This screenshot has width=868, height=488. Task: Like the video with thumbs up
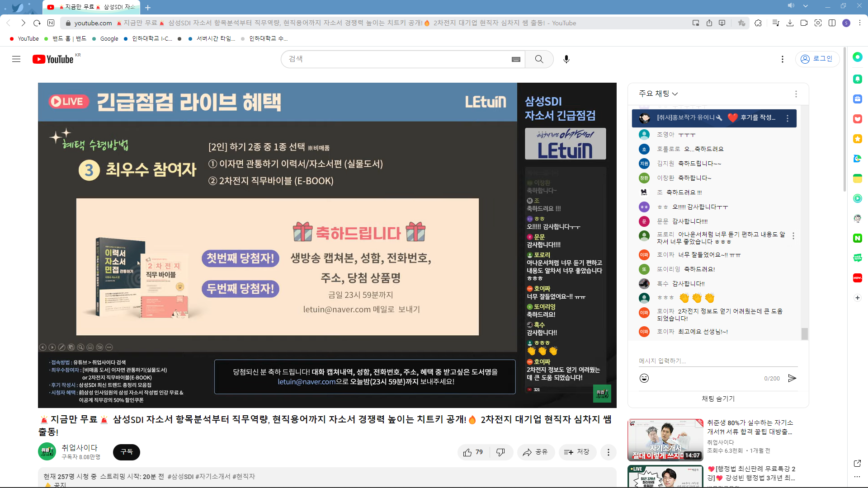(x=473, y=452)
